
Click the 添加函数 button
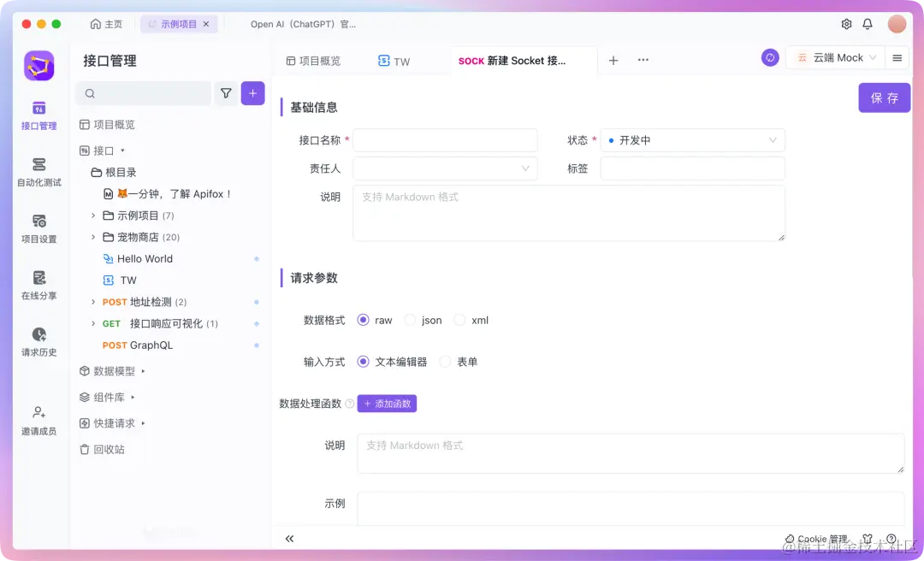(x=386, y=403)
